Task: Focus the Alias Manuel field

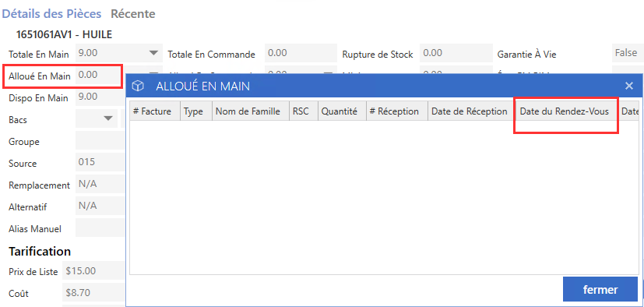Action: [x=100, y=228]
